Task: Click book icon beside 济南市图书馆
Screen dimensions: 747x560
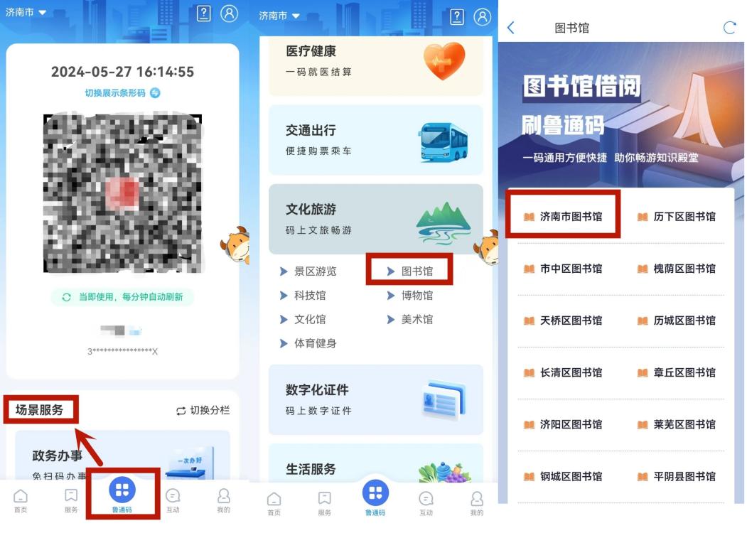Action: [529, 217]
